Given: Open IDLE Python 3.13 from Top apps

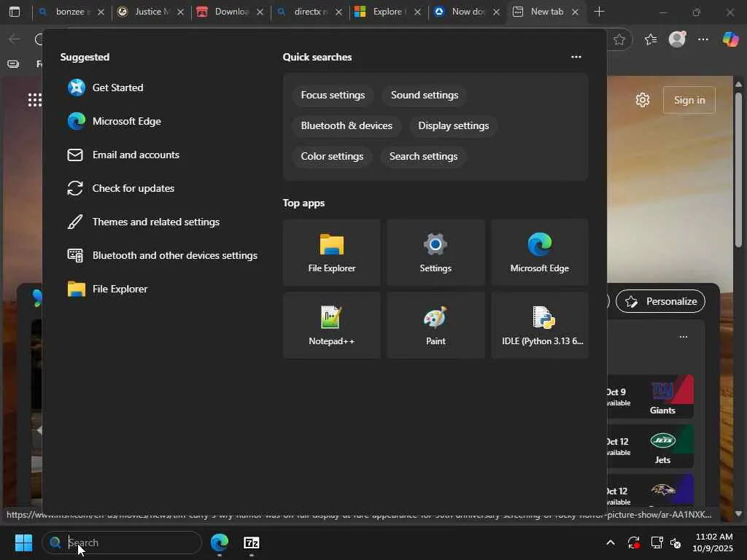Looking at the screenshot, I should pyautogui.click(x=539, y=325).
